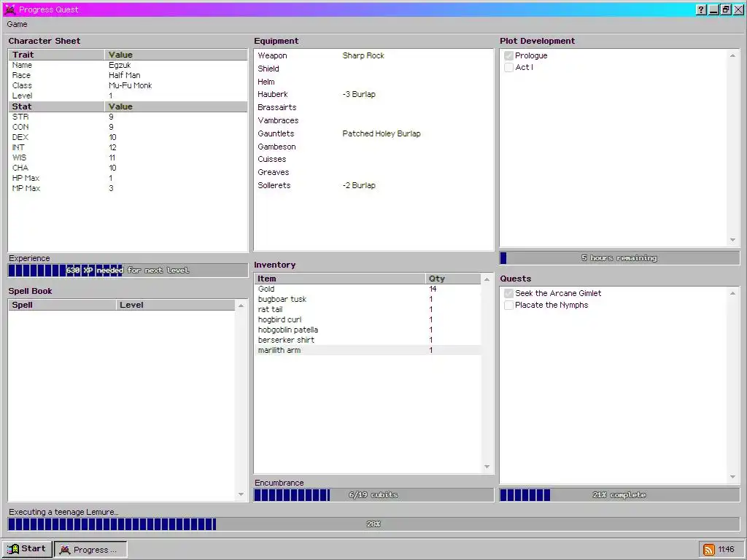747x560 pixels.
Task: Select the WIS stat row
Action: [128, 157]
